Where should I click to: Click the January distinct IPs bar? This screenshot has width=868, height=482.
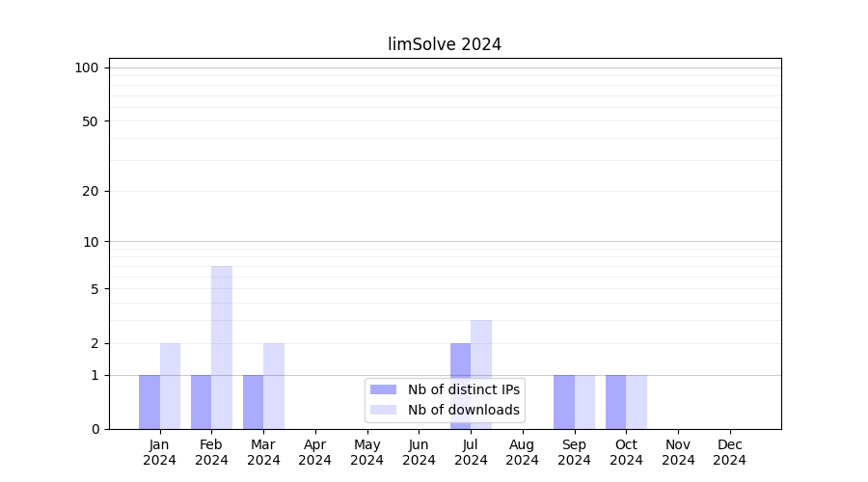pyautogui.click(x=149, y=402)
